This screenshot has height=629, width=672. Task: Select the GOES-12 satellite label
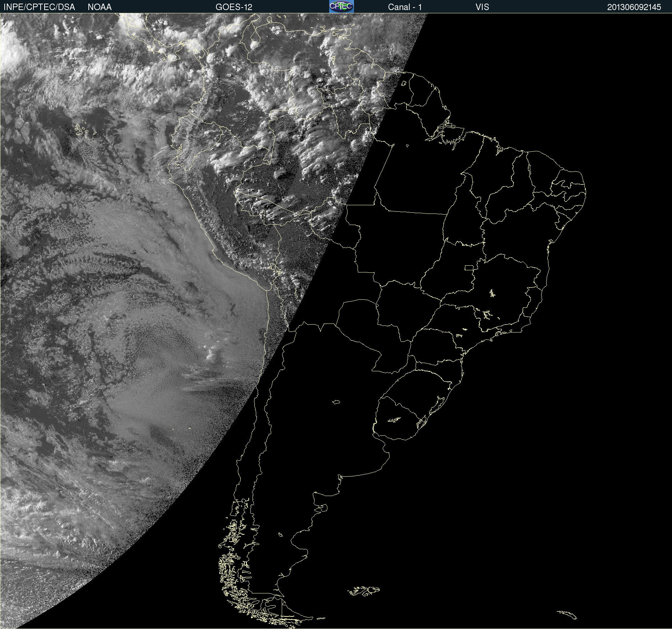pos(234,7)
